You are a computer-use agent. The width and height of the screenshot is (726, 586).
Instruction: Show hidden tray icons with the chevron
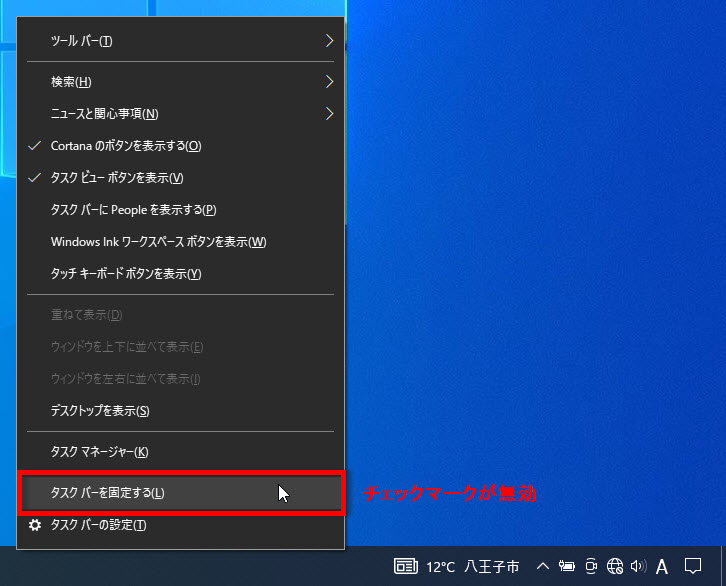click(543, 567)
